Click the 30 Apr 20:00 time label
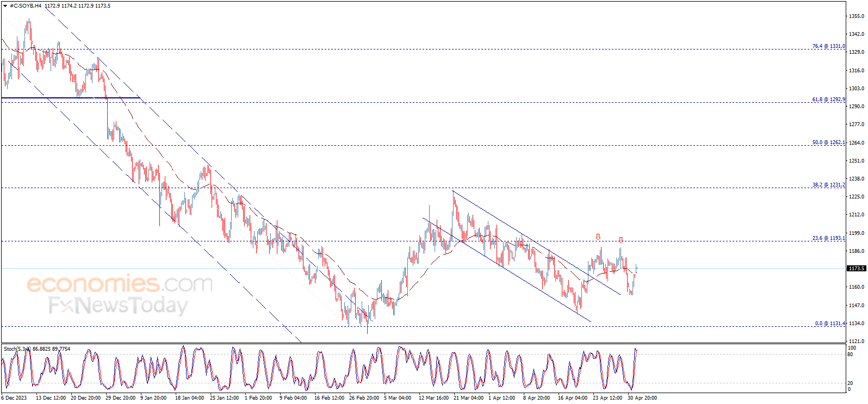 pyautogui.click(x=642, y=398)
